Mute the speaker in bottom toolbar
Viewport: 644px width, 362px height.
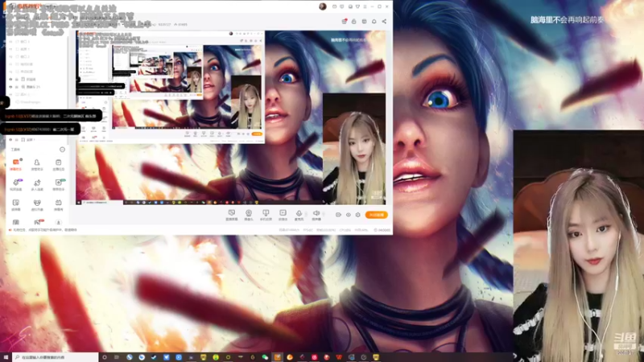click(x=316, y=214)
